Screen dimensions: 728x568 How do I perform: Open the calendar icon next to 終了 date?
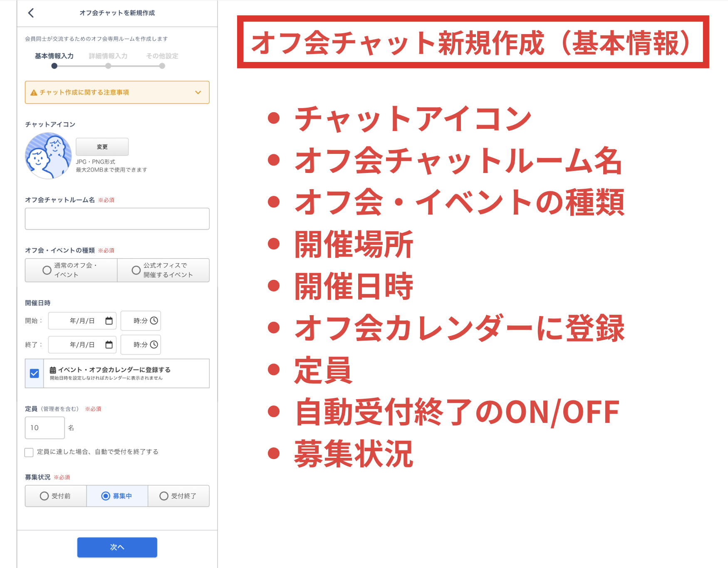point(109,344)
